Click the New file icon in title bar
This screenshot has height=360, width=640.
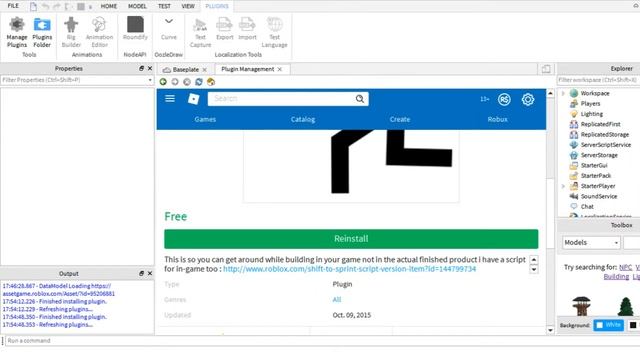click(33, 6)
